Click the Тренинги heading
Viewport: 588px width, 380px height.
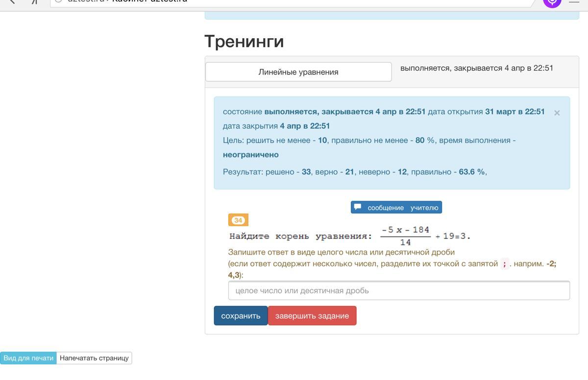[x=244, y=41]
